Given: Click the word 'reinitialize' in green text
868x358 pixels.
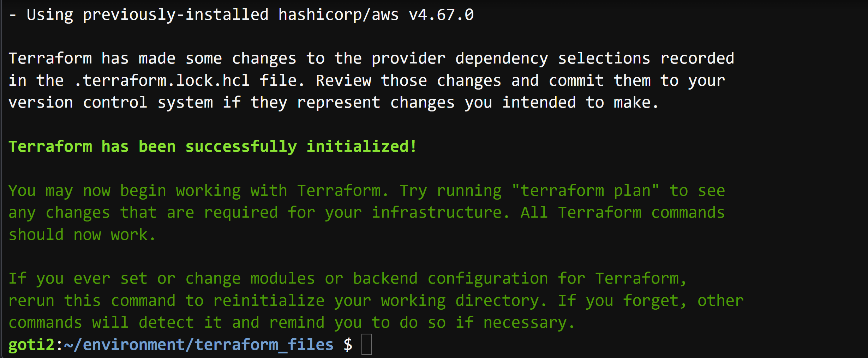Looking at the screenshot, I should click(269, 301).
